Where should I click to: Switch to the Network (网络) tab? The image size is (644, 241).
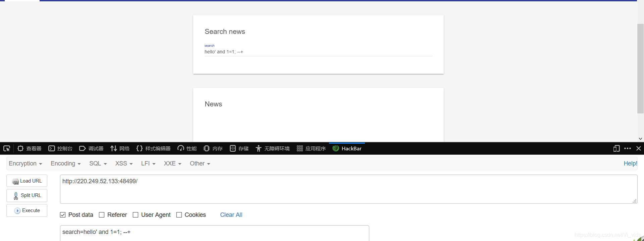[x=120, y=148]
